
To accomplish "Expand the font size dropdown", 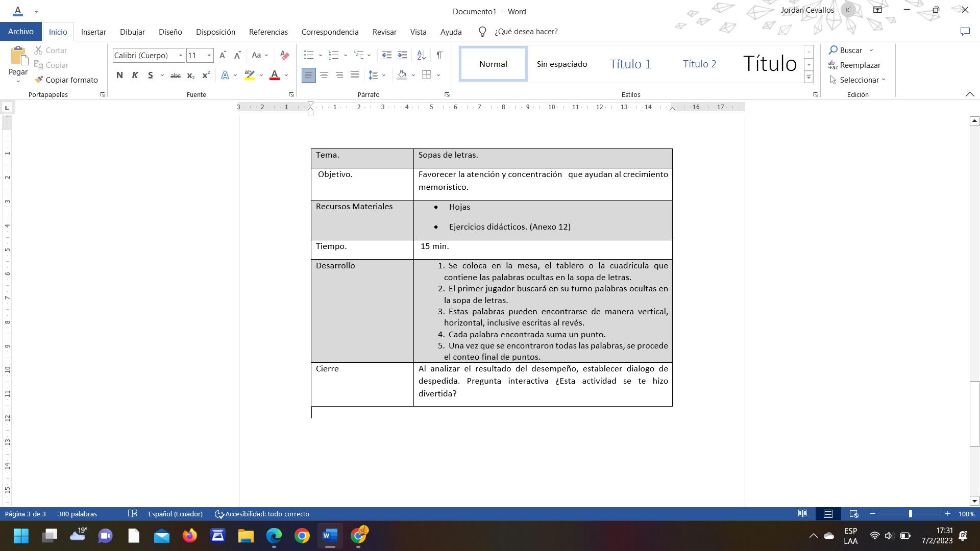I will [209, 55].
